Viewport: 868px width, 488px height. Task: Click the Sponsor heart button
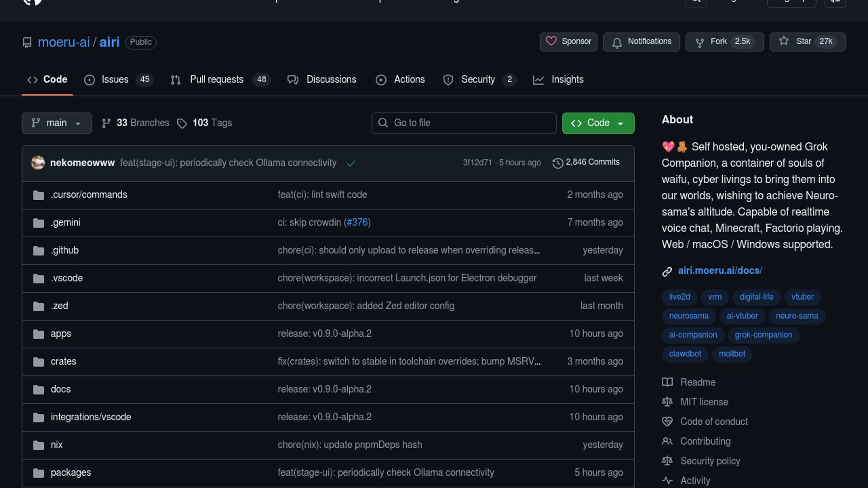point(568,42)
